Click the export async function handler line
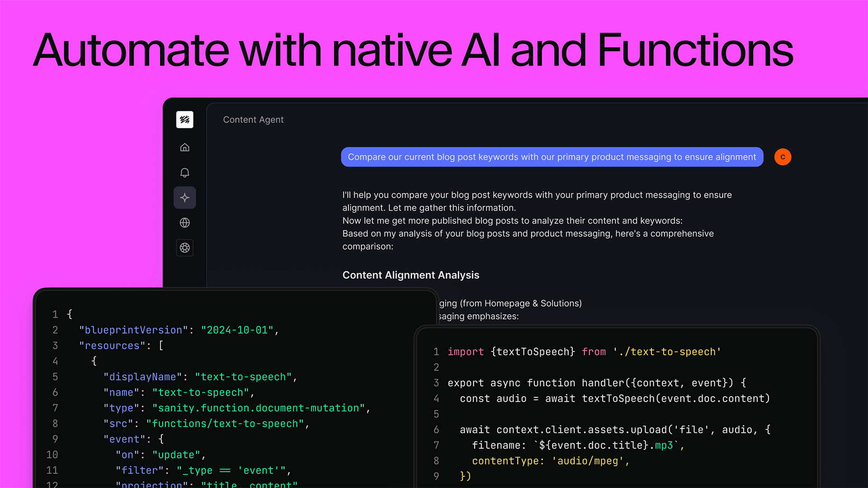 pyautogui.click(x=597, y=383)
